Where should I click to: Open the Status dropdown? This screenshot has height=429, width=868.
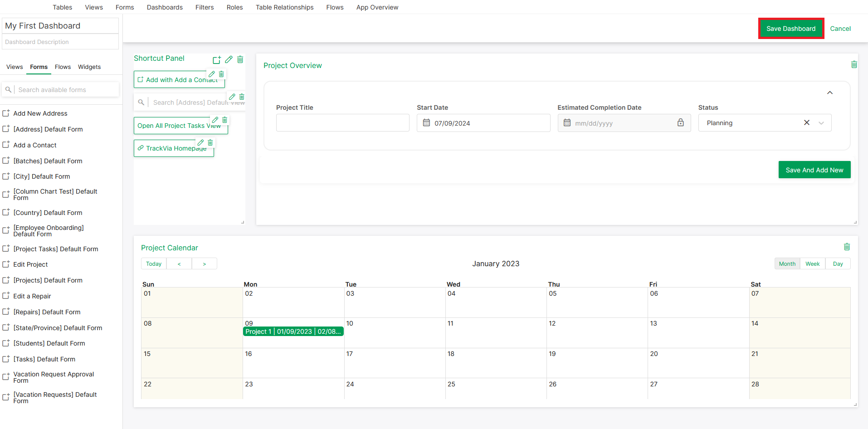click(x=821, y=122)
